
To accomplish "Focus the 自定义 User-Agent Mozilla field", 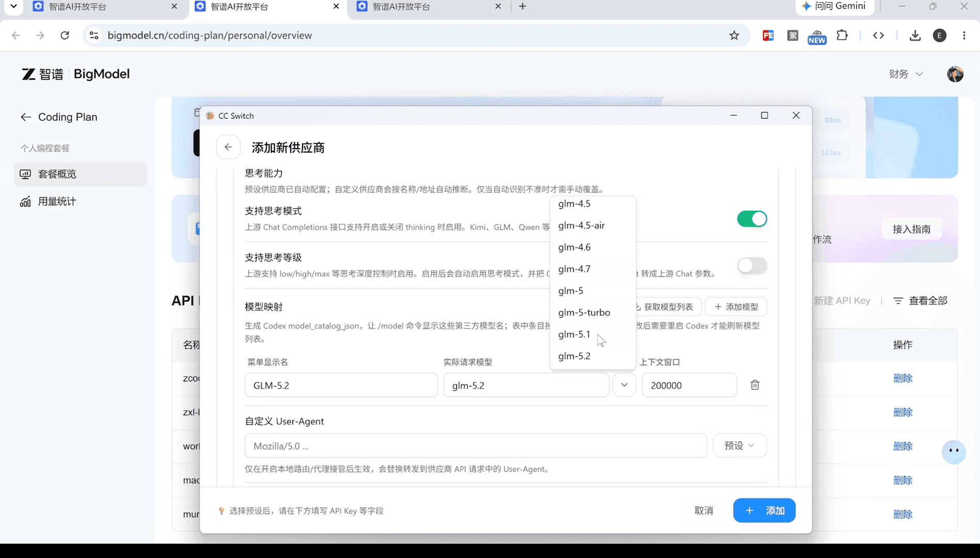I will point(475,445).
